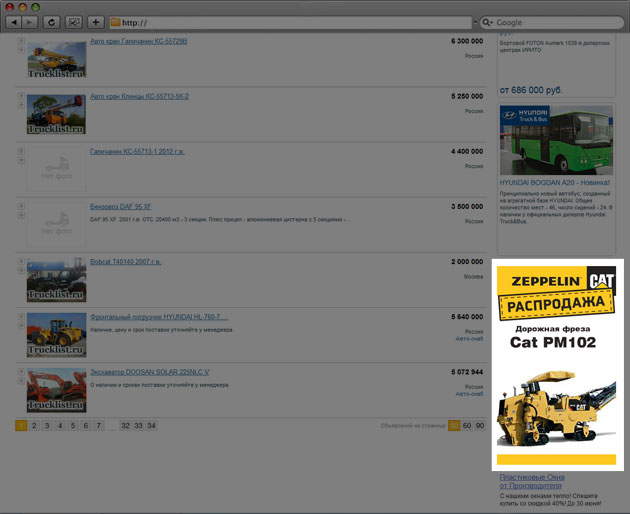Click the upper small icon beside DOOSAN SOLAR row
630x514 pixels.
coord(21,371)
